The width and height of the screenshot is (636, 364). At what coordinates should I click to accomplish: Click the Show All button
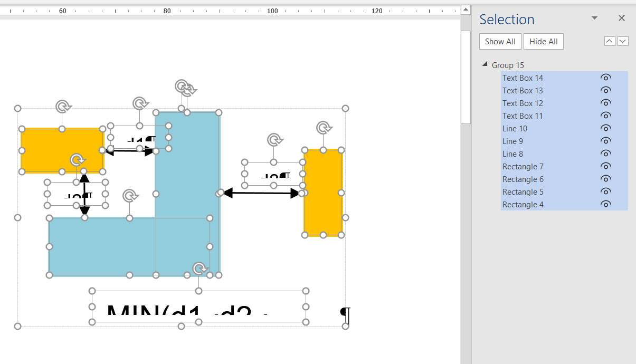pos(500,42)
